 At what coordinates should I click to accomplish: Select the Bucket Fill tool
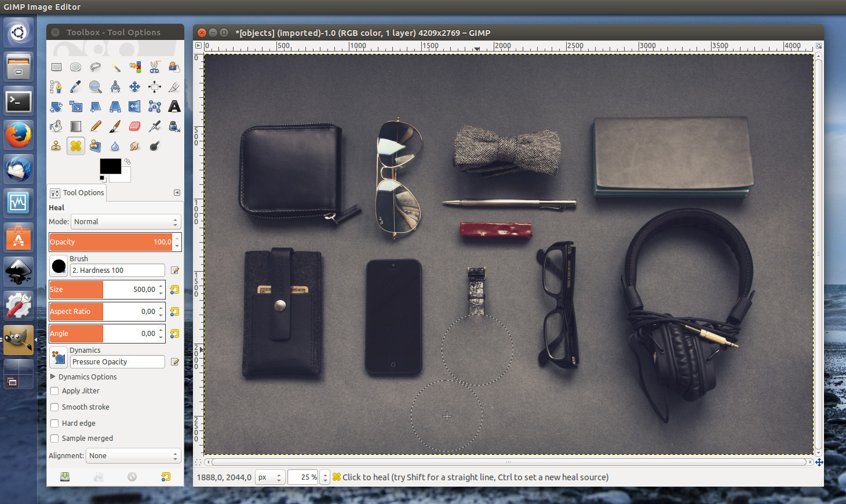pyautogui.click(x=56, y=126)
